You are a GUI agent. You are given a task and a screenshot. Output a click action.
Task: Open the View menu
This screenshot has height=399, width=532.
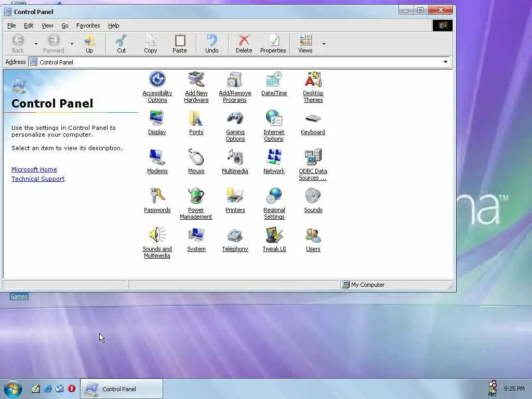47,25
